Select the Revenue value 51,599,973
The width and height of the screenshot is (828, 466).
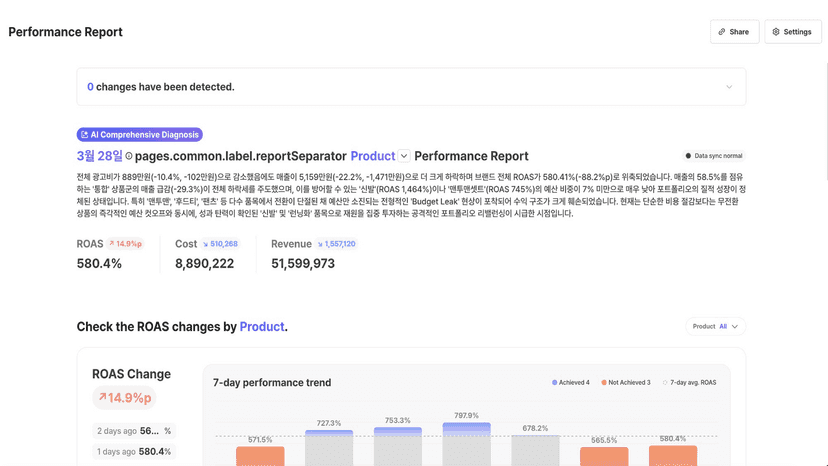(x=303, y=263)
